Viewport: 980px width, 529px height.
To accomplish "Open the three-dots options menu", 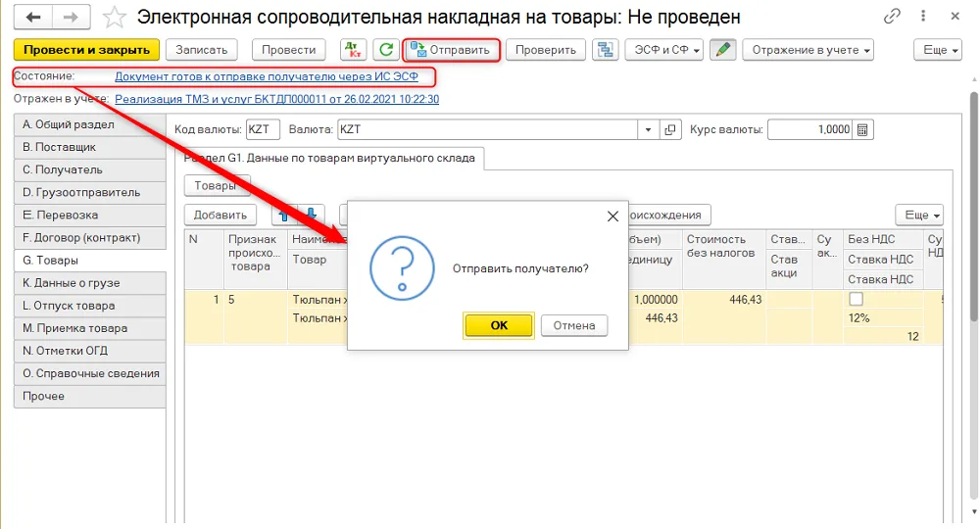I will click(x=923, y=17).
